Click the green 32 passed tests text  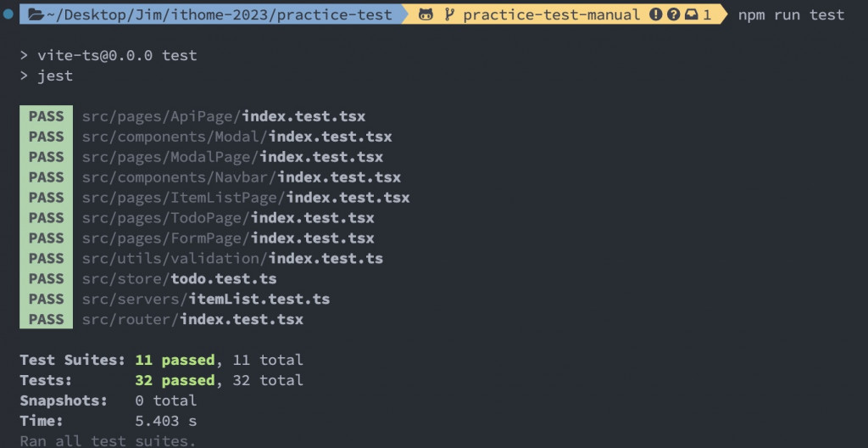point(175,380)
